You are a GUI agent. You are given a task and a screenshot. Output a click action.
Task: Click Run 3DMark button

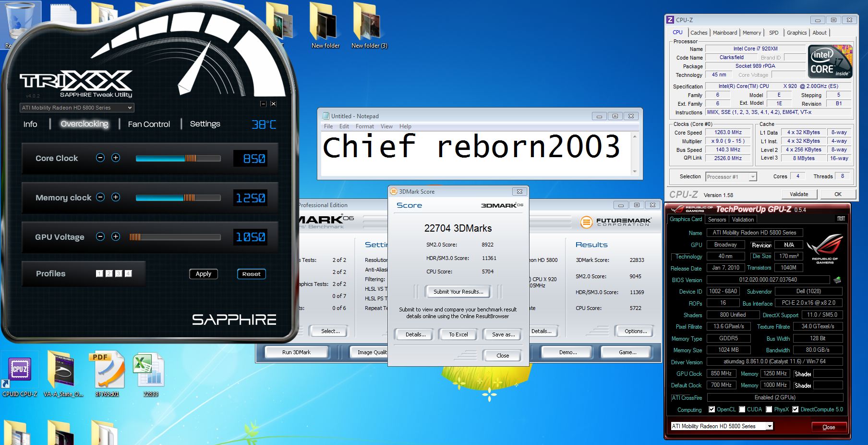coord(296,352)
